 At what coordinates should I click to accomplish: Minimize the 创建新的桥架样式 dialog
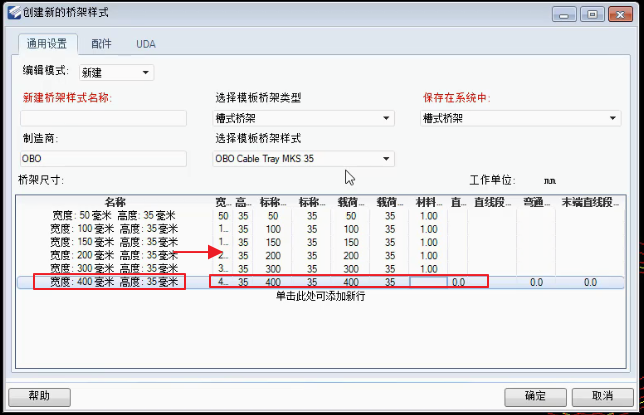point(564,15)
